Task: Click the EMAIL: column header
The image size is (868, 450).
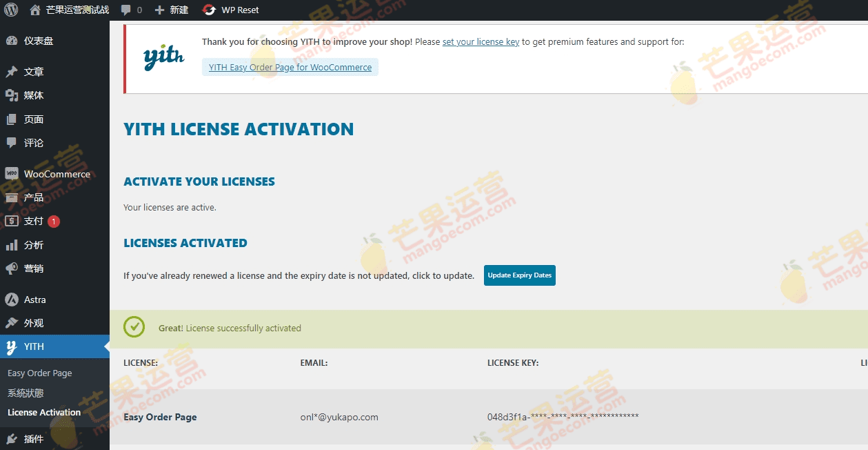Action: coord(314,362)
